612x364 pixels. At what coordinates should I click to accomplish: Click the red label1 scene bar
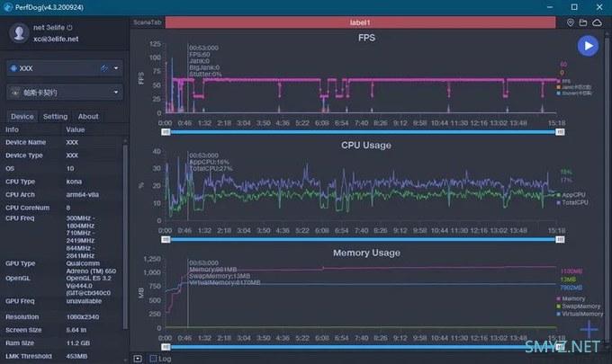(360, 22)
